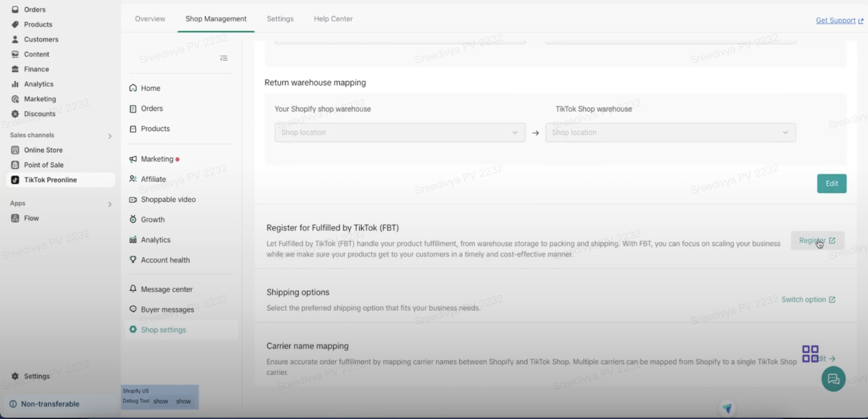Click the Message center bell icon

click(x=133, y=289)
